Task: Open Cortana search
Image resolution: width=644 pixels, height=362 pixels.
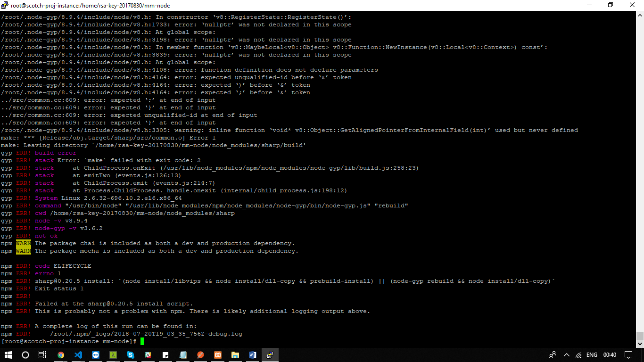Action: pyautogui.click(x=25, y=354)
